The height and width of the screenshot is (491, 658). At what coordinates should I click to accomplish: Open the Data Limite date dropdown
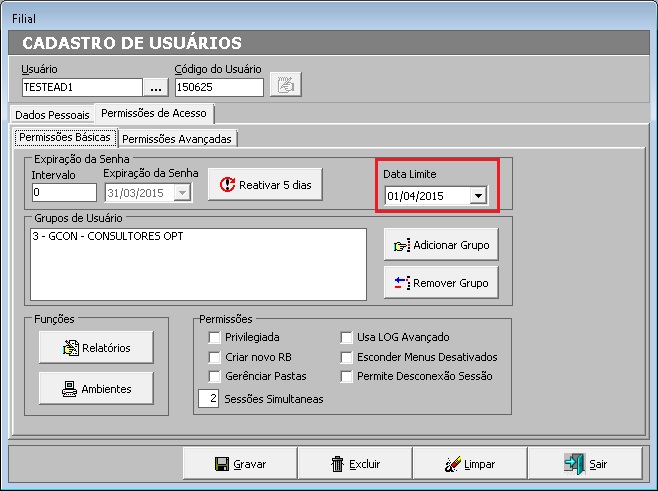point(478,196)
